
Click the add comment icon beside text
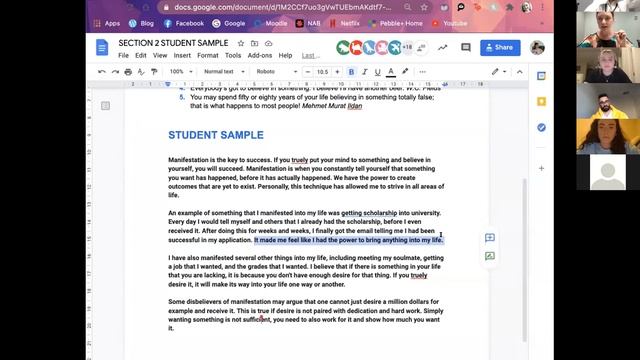point(490,238)
